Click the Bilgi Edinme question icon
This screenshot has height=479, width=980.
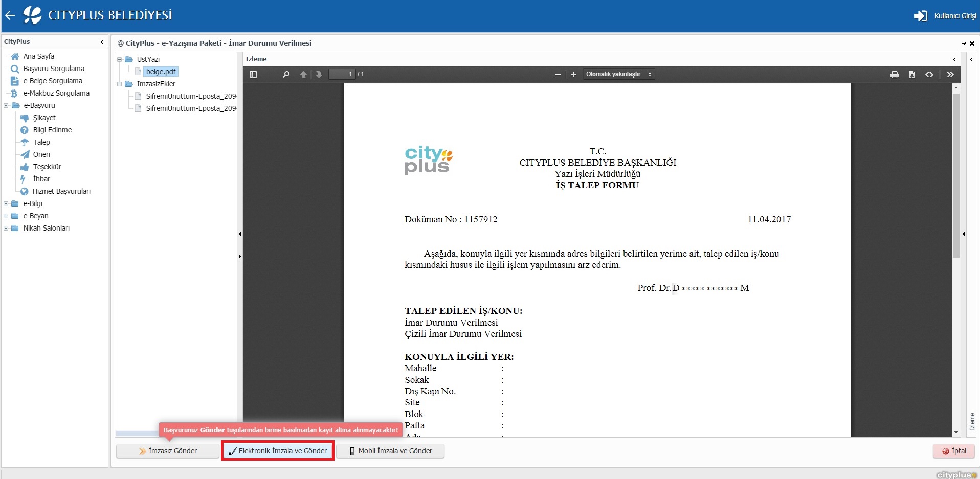coord(24,130)
